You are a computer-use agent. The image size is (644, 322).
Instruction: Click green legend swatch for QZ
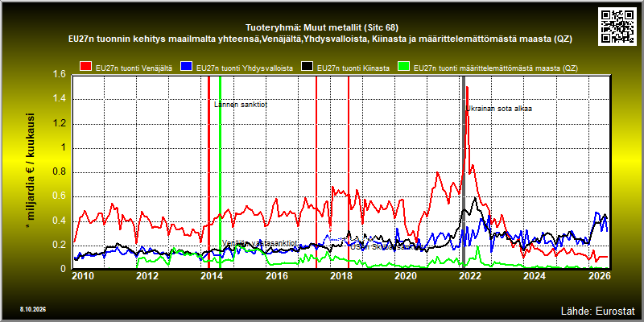[x=404, y=67]
